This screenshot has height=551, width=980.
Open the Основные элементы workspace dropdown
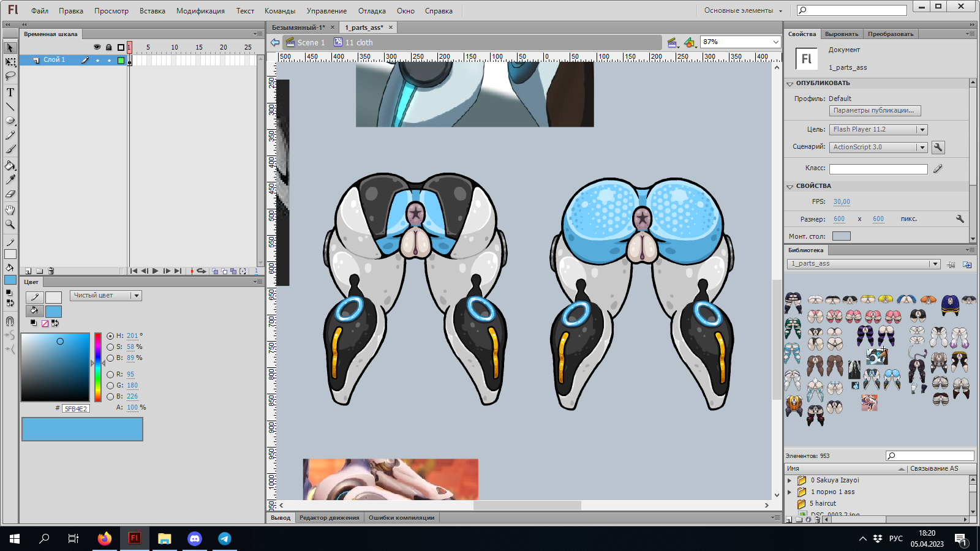743,10
